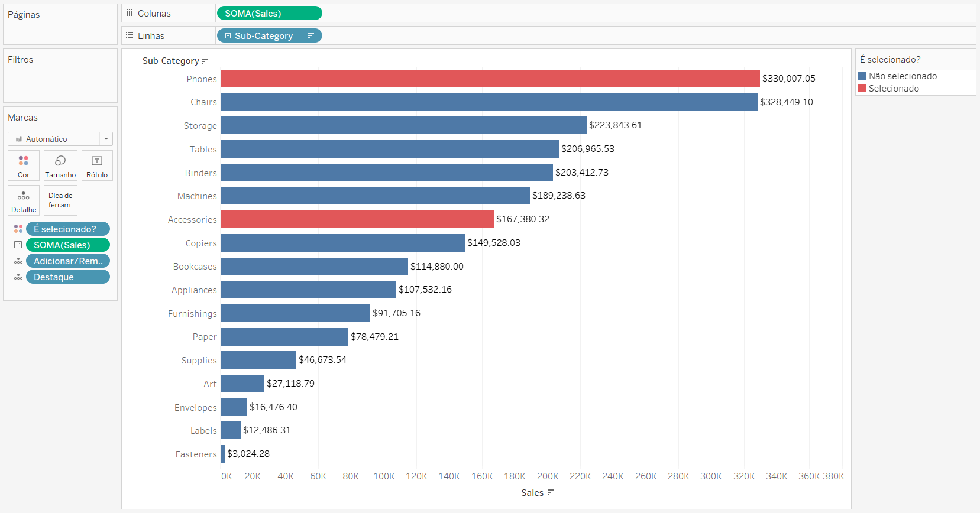This screenshot has width=980, height=513.
Task: Select the Destaque pill in Marcas
Action: (x=68, y=277)
